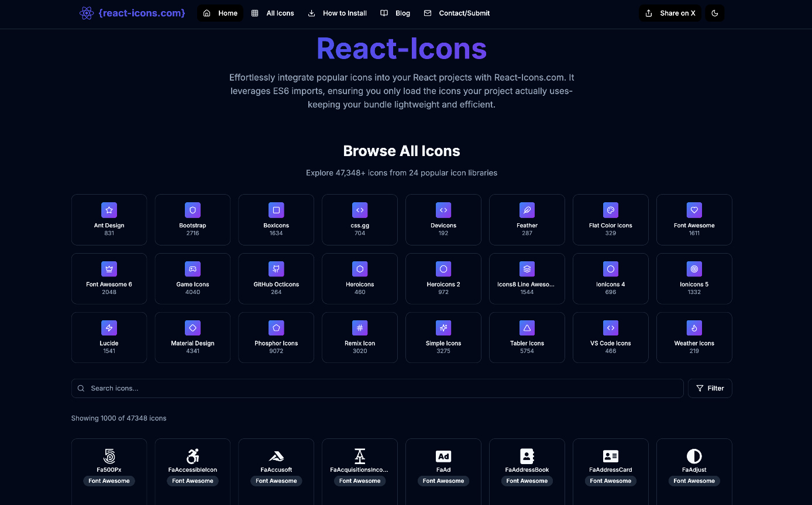Choose the FaAd icon card
The width and height of the screenshot is (812, 505).
[443, 472]
